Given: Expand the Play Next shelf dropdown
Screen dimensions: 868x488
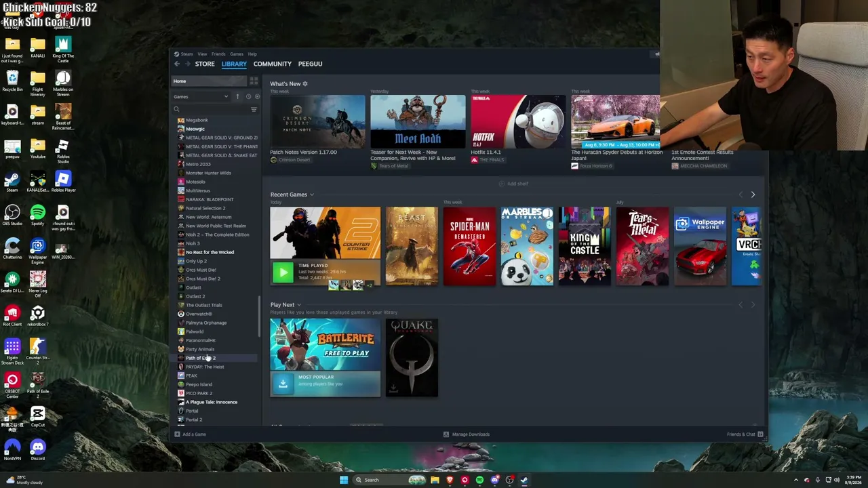Looking at the screenshot, I should pos(299,305).
